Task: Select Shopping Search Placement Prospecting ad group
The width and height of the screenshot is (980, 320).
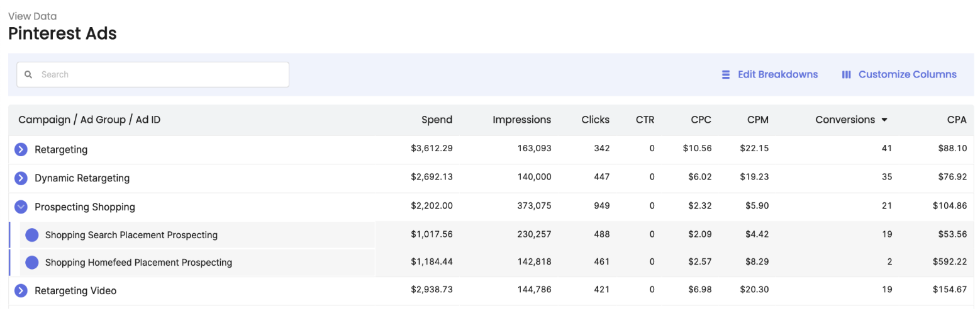Action: click(131, 235)
